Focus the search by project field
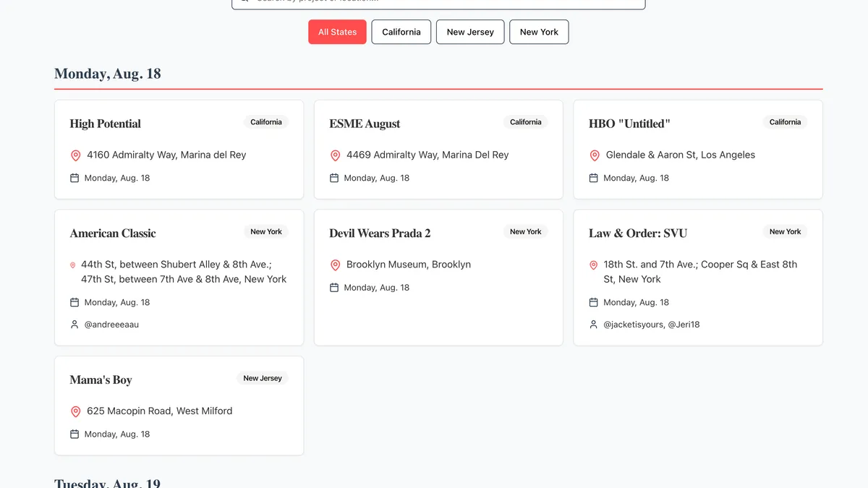 pyautogui.click(x=438, y=3)
